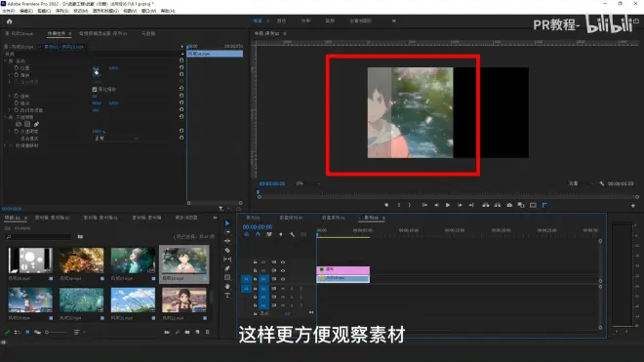This screenshot has width=644, height=362.
Task: Select the Selection (arrow) tool
Action: 227,223
